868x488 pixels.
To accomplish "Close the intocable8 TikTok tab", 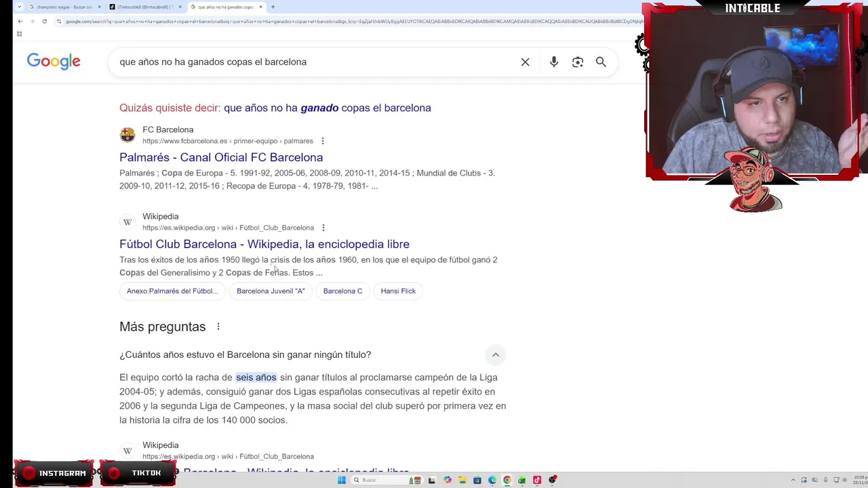I will 180,7.
